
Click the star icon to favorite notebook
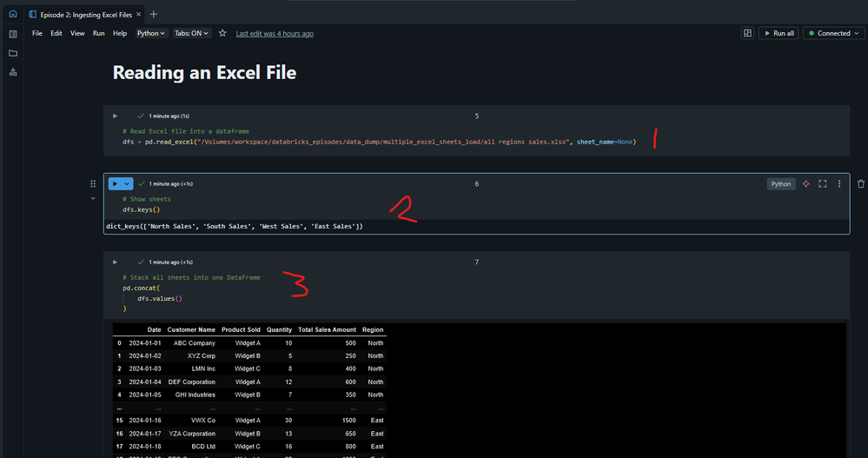222,33
